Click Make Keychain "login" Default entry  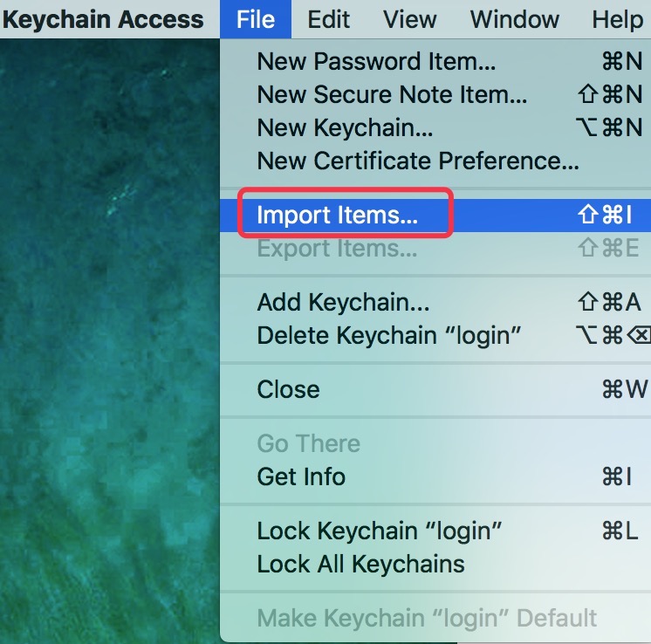(427, 619)
